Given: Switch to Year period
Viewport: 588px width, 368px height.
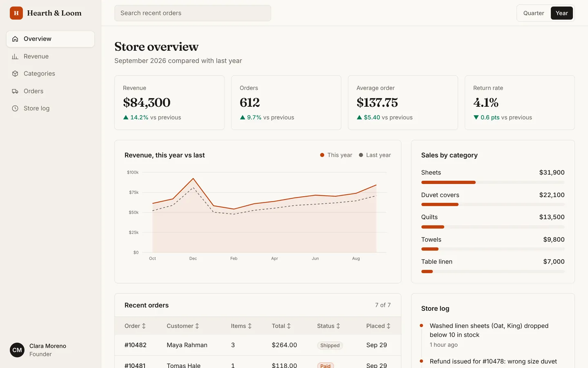Looking at the screenshot, I should click(562, 13).
